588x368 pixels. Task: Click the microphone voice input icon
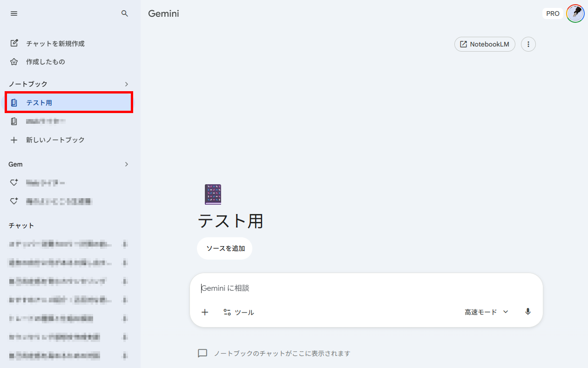pyautogui.click(x=528, y=312)
